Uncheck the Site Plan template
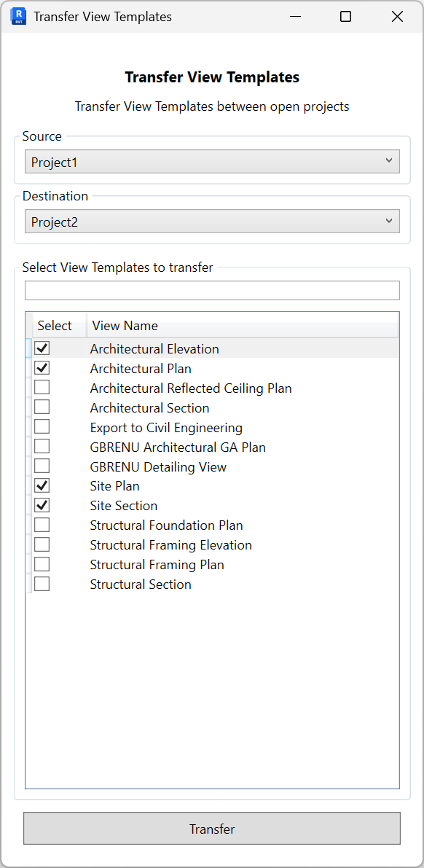Image resolution: width=424 pixels, height=868 pixels. tap(42, 485)
